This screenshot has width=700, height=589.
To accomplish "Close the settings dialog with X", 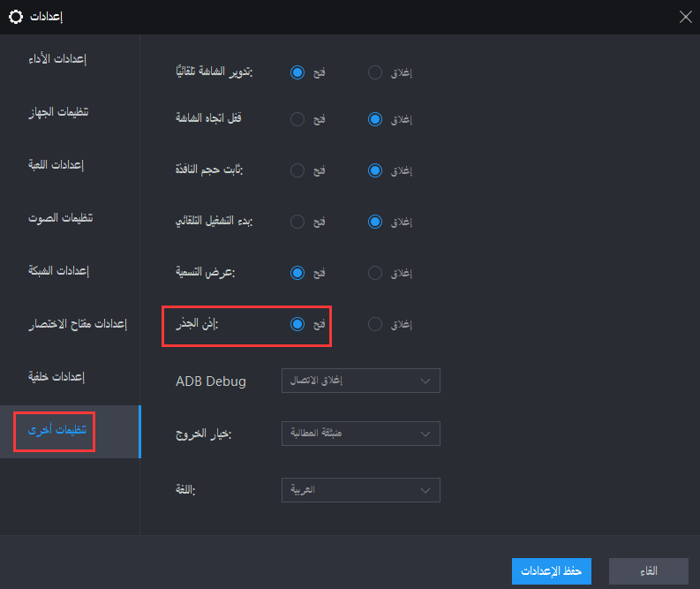I will click(x=685, y=17).
